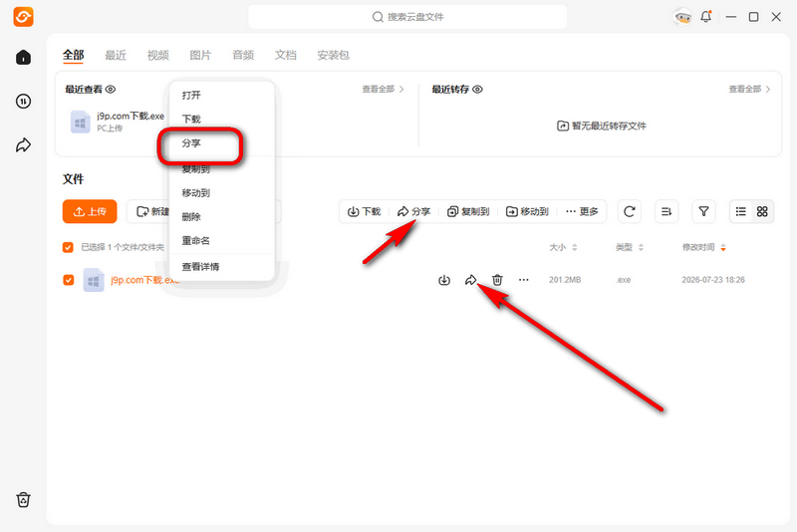Switch to the 图片 tab
Image resolution: width=797 pixels, height=532 pixels.
(x=200, y=55)
